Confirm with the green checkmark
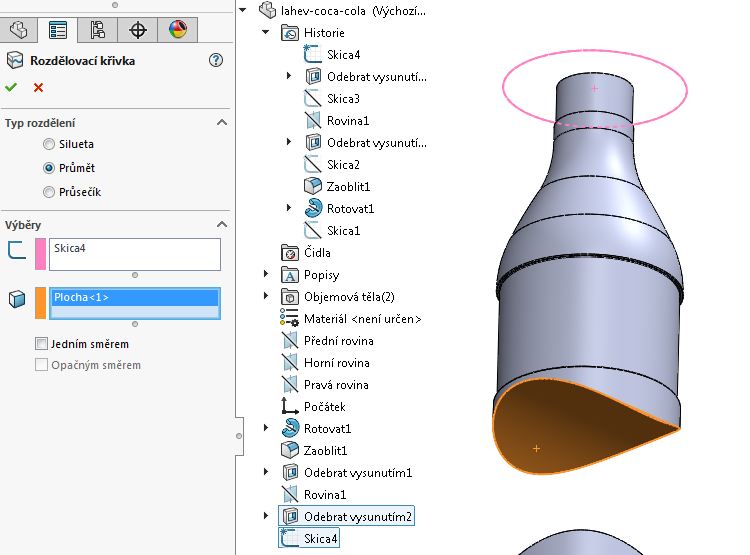This screenshot has height=555, width=750. (x=11, y=87)
